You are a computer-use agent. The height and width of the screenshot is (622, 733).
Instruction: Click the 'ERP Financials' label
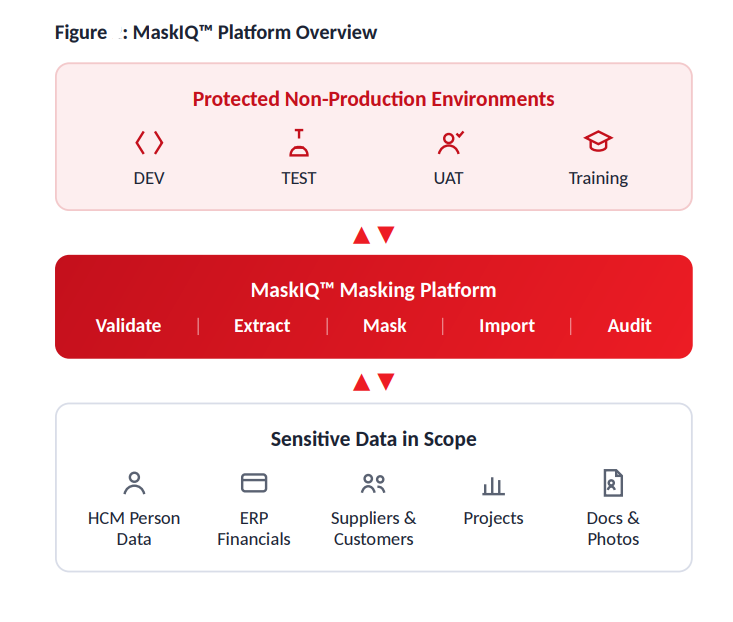pos(254,529)
